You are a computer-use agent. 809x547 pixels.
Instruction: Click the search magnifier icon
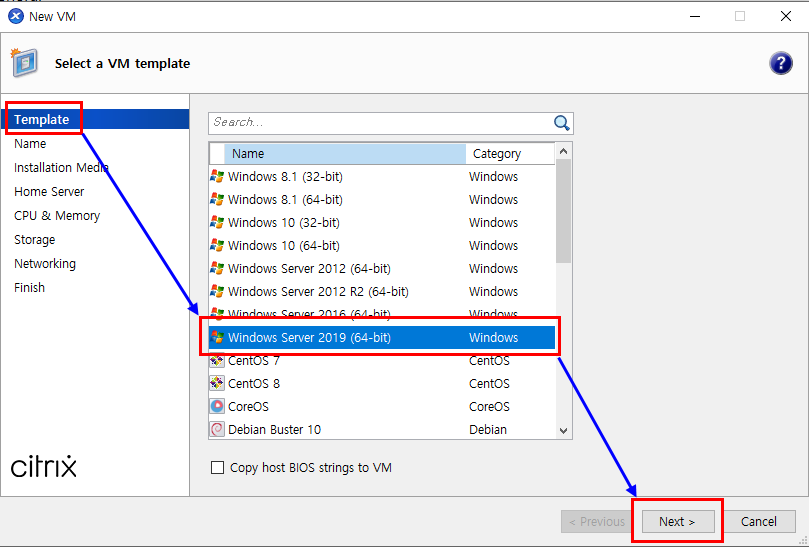561,123
